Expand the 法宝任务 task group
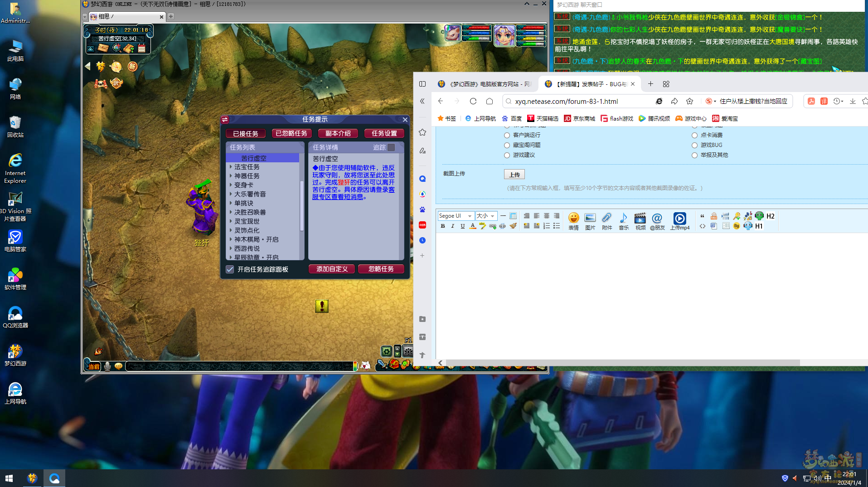The height and width of the screenshot is (487, 868). (x=231, y=167)
